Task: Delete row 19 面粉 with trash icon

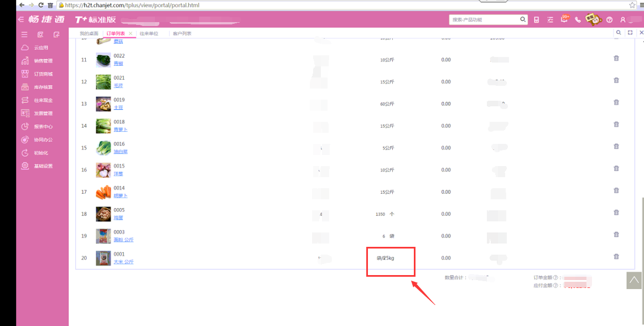Action: [616, 234]
